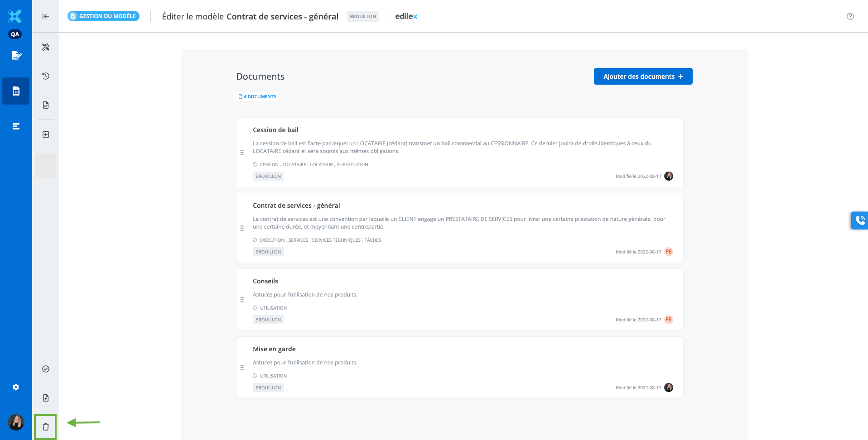The height and width of the screenshot is (440, 868).
Task: Collapse the secondary sidebar panel
Action: (x=46, y=16)
